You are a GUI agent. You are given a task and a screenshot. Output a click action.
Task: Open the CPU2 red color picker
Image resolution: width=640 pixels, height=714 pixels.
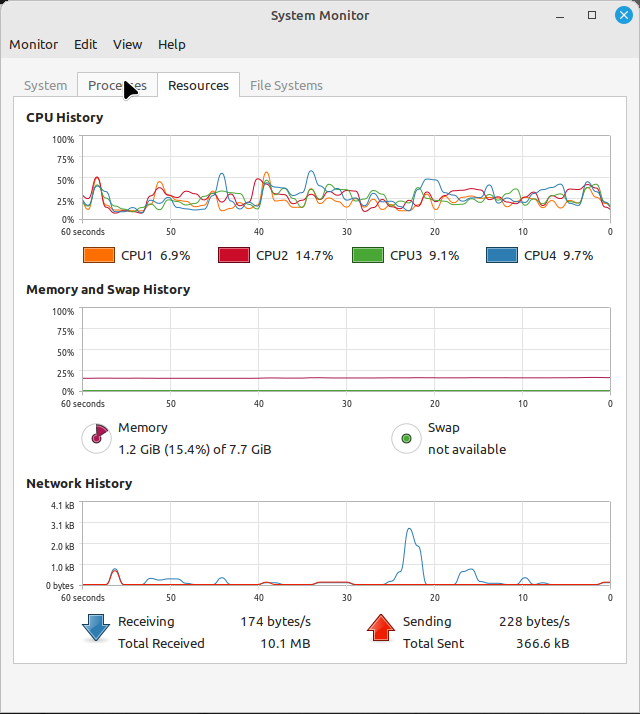pos(234,255)
